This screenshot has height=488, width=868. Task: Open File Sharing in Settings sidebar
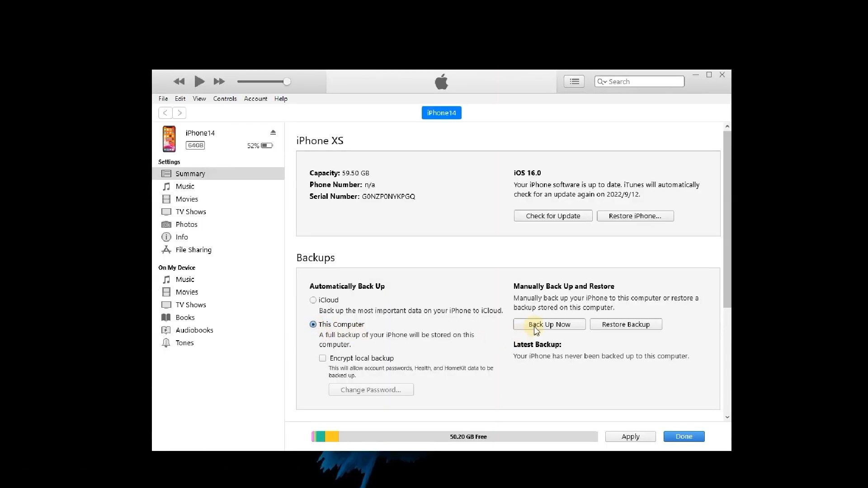tap(193, 249)
